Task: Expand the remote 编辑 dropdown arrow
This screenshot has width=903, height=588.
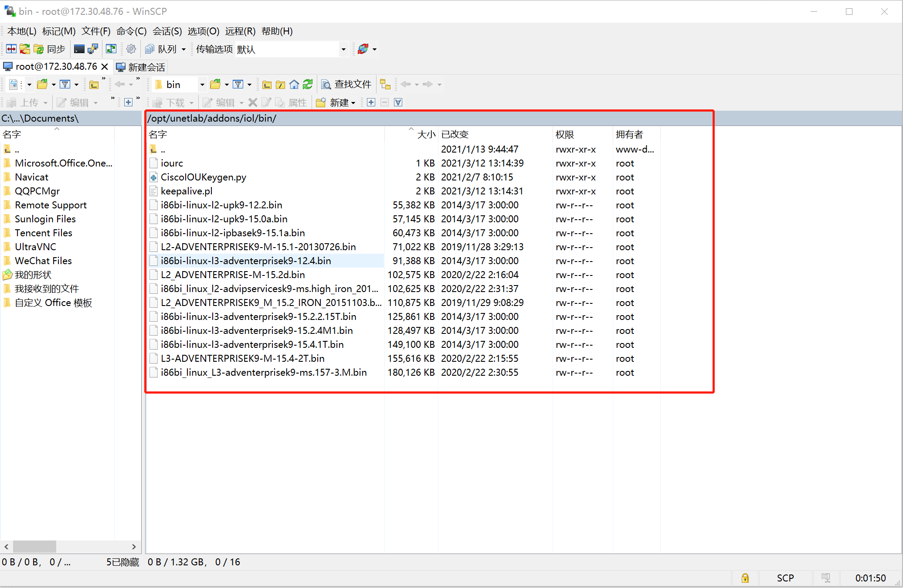Action: click(241, 103)
